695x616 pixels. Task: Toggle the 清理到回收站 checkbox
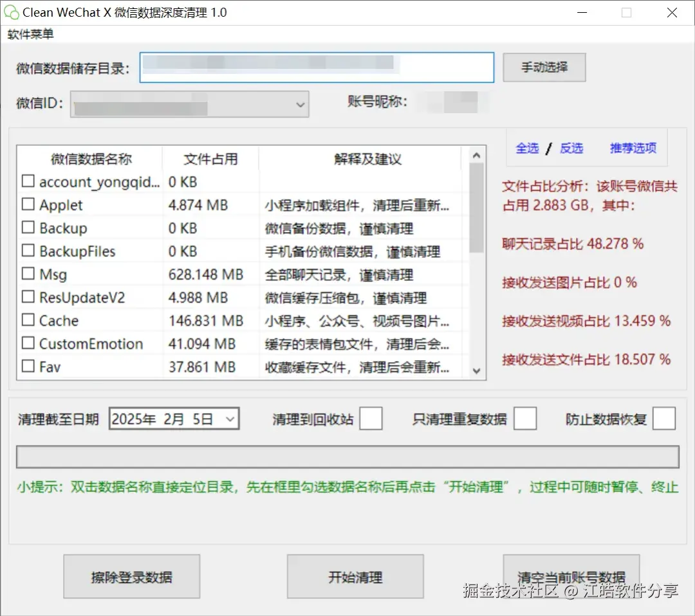coord(371,419)
